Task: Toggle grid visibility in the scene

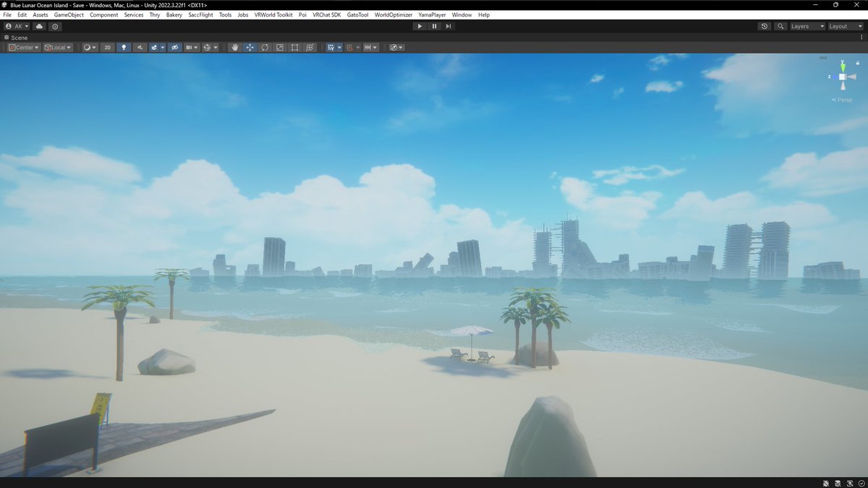Action: [x=331, y=48]
